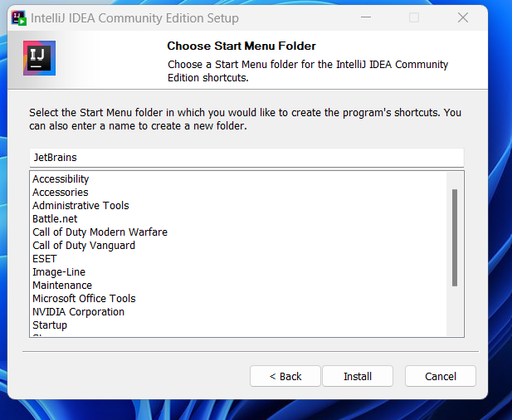Minimize the setup window
This screenshot has height=420, width=512.
coord(366,17)
